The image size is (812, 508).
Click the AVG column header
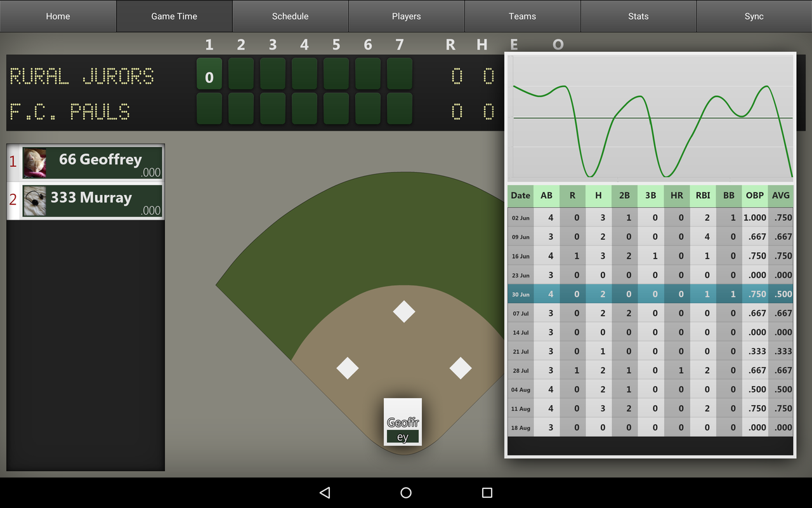point(780,195)
